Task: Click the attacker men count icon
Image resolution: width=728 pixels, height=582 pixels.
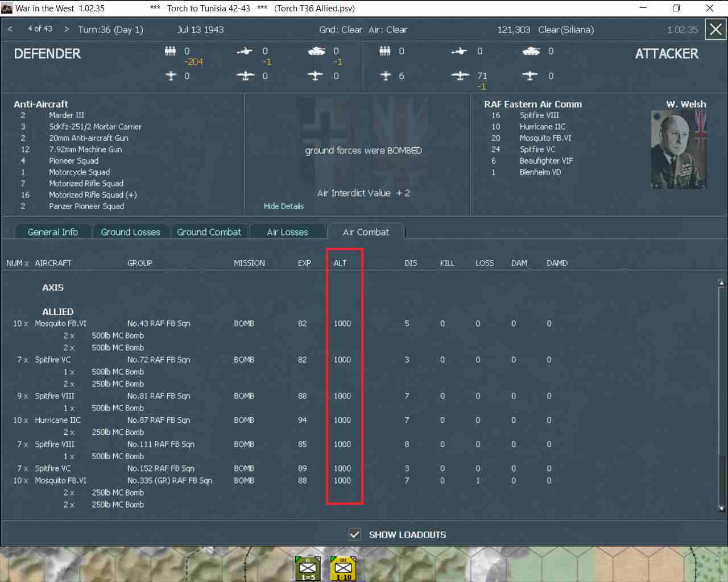Action: tap(385, 51)
